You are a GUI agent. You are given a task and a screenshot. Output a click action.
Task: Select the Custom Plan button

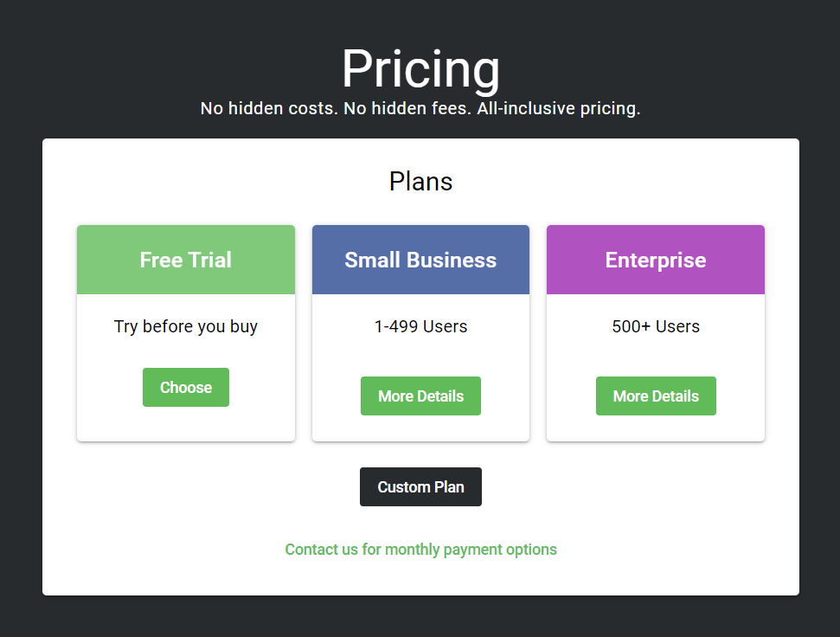[420, 486]
